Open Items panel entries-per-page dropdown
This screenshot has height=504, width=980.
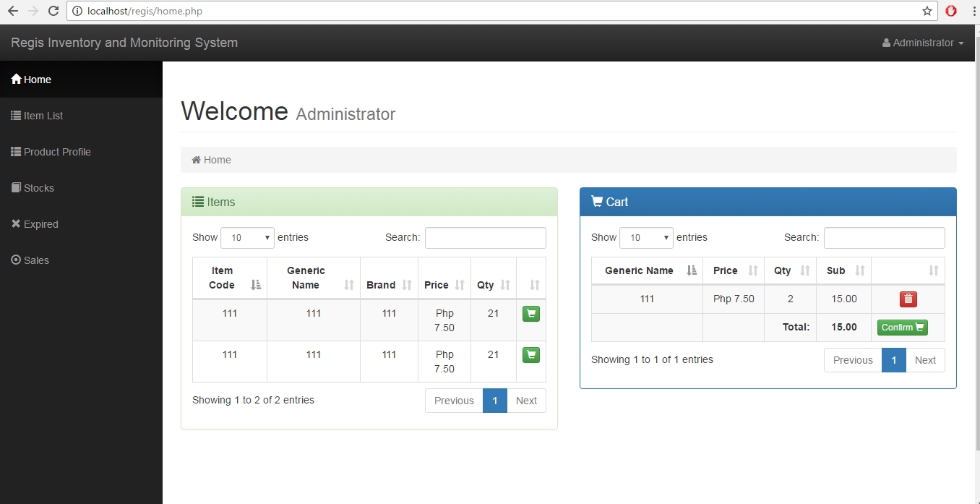[247, 238]
